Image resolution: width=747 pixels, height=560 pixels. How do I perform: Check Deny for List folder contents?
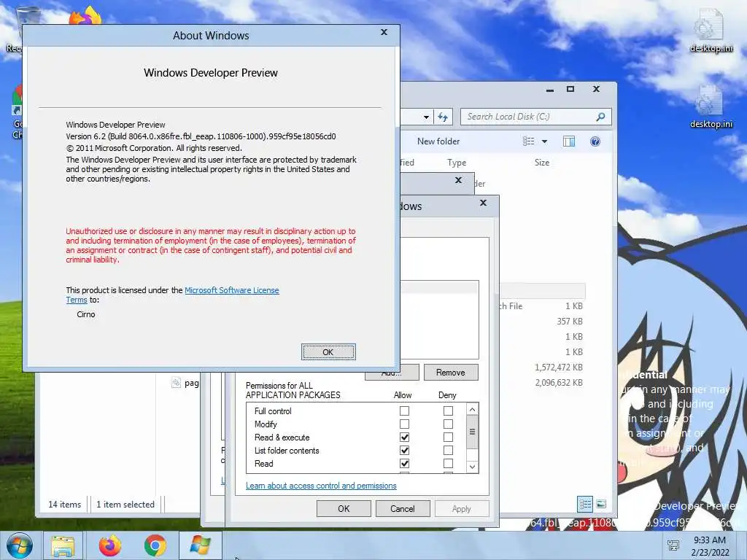[x=448, y=450]
